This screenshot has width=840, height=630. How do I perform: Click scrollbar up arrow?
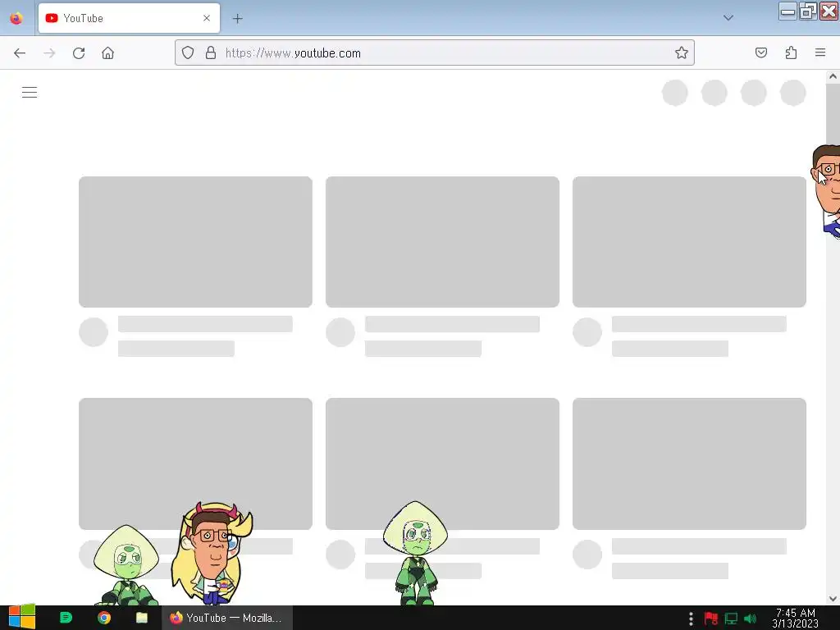833,76
